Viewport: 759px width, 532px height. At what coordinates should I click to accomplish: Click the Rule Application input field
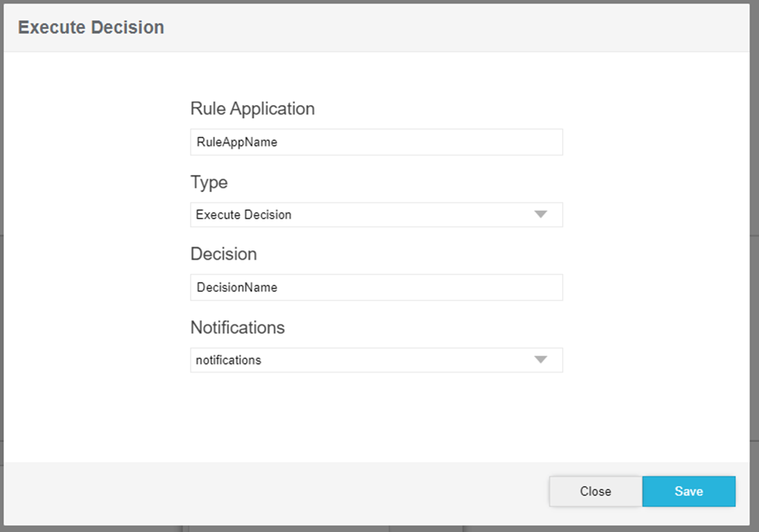pos(376,142)
